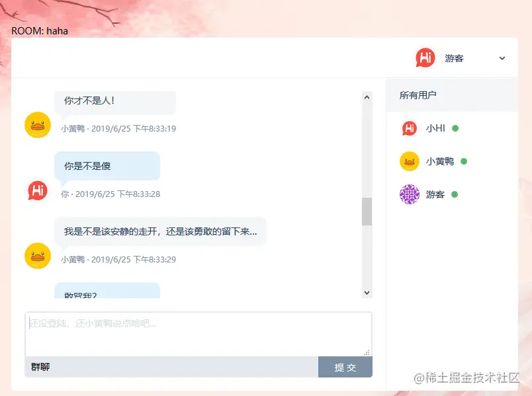The image size is (532, 396).
Task: Click the 群聊 group chat label
Action: (40, 367)
